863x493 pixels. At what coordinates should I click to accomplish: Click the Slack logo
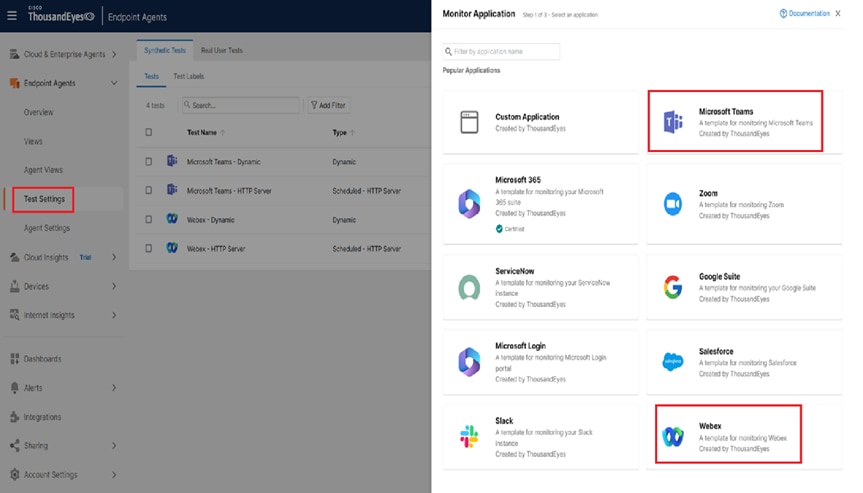click(x=469, y=436)
